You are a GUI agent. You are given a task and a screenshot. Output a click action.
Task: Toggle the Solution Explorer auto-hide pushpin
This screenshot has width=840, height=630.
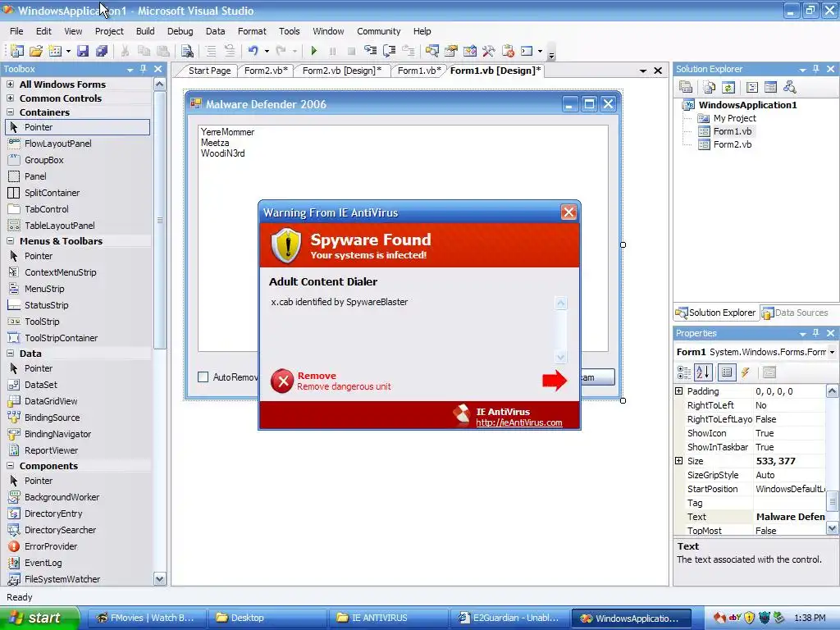pos(816,69)
